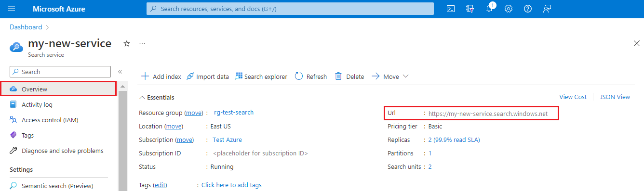Close the my-new-service blade
The width and height of the screenshot is (644, 191).
click(x=636, y=43)
